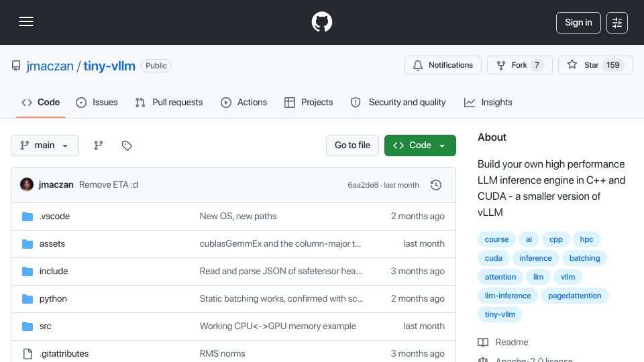Go to GitHub homepage via Octocat logo

click(x=321, y=21)
